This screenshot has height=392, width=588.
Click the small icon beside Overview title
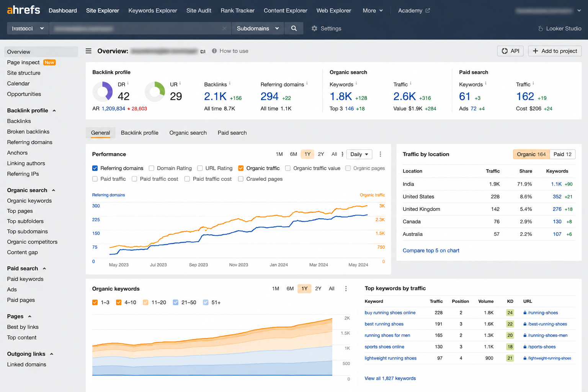tap(203, 51)
